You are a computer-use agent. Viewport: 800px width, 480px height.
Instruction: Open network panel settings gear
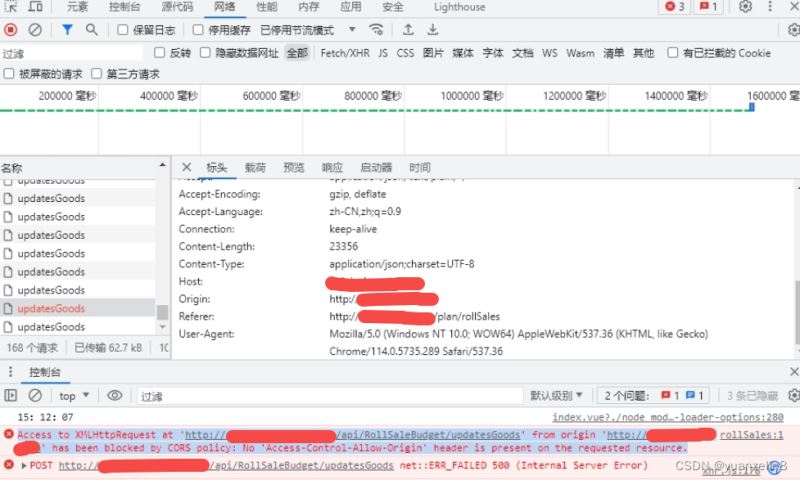click(x=793, y=30)
